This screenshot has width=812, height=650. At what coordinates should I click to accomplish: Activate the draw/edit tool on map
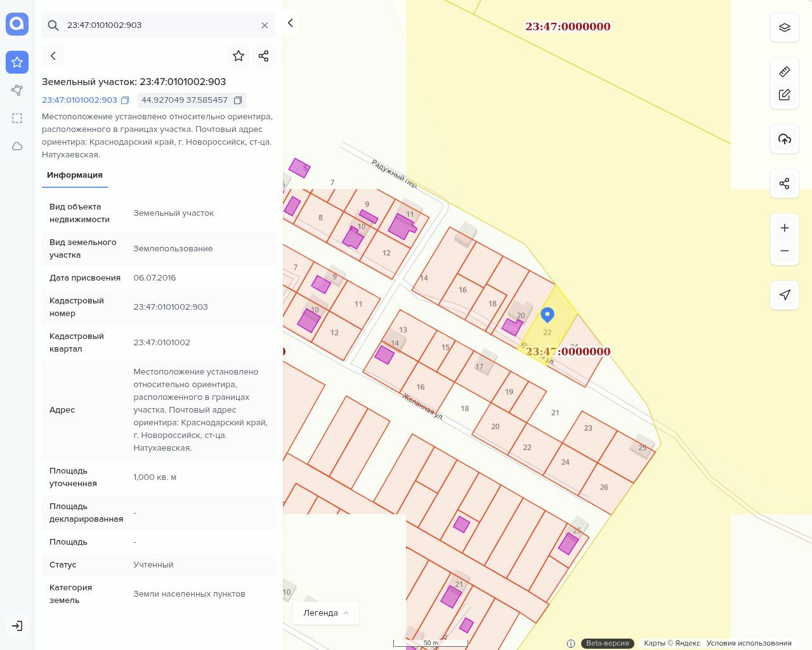click(784, 95)
